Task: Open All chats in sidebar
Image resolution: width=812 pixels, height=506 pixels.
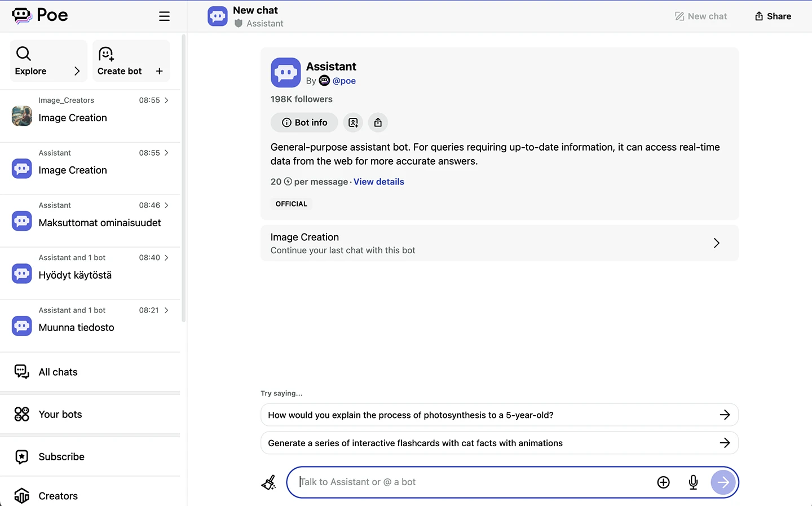Action: pyautogui.click(x=58, y=372)
